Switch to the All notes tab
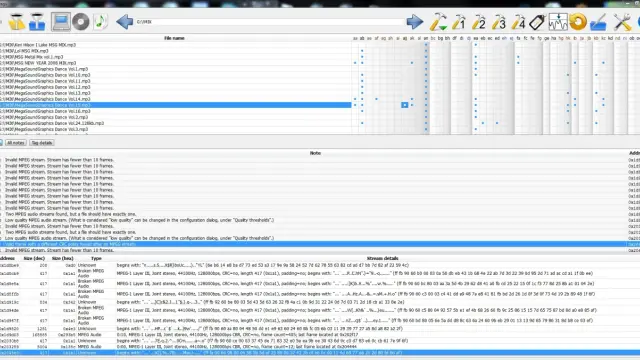Screen dimensions: 640x360 [16, 143]
